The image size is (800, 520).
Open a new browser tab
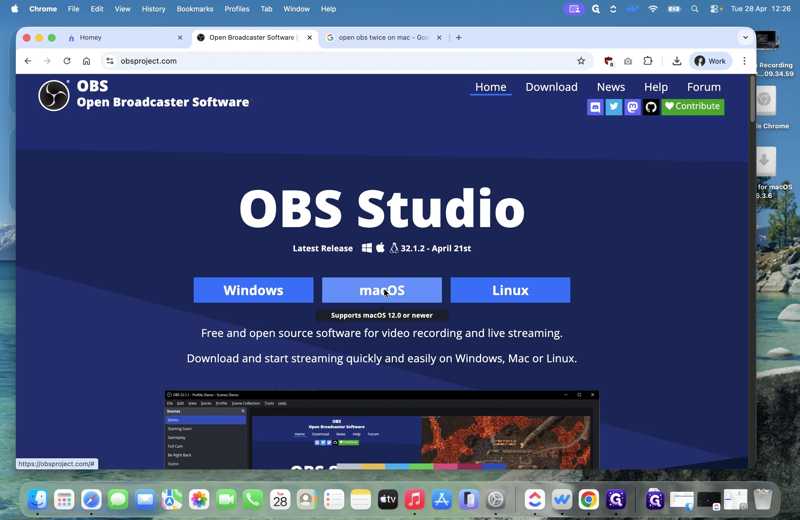[459, 37]
